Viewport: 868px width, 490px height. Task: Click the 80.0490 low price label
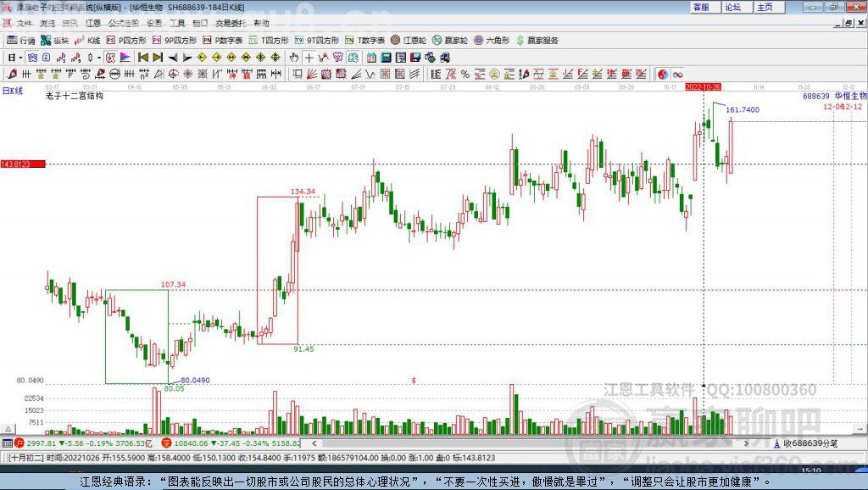click(x=196, y=380)
